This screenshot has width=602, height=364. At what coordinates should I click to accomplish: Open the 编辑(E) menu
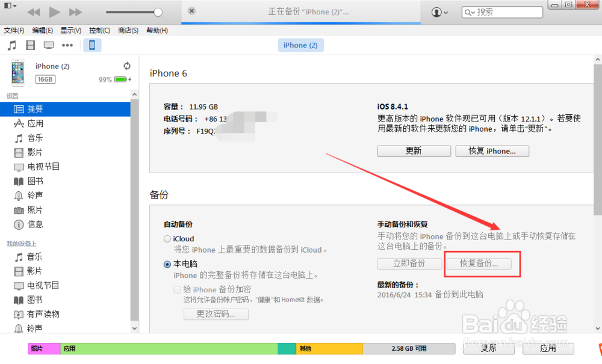(42, 30)
